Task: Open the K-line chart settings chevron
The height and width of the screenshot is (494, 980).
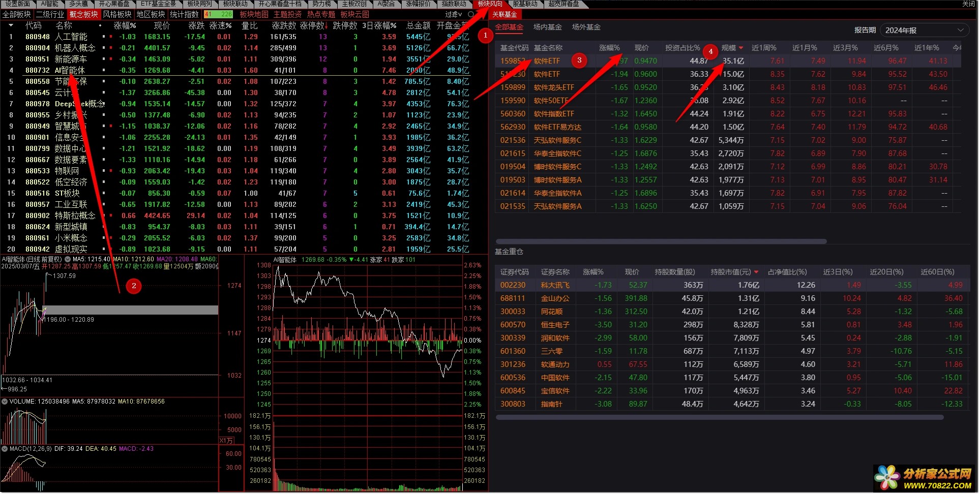Action: click(68, 259)
